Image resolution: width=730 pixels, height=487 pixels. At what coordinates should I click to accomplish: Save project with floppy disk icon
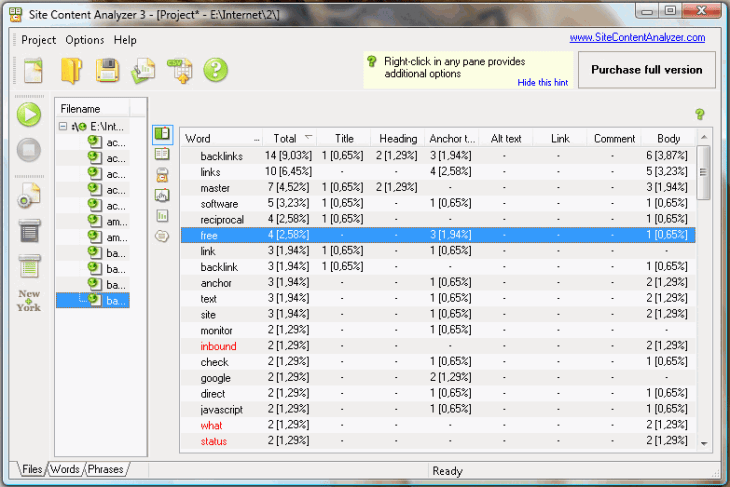tap(108, 70)
